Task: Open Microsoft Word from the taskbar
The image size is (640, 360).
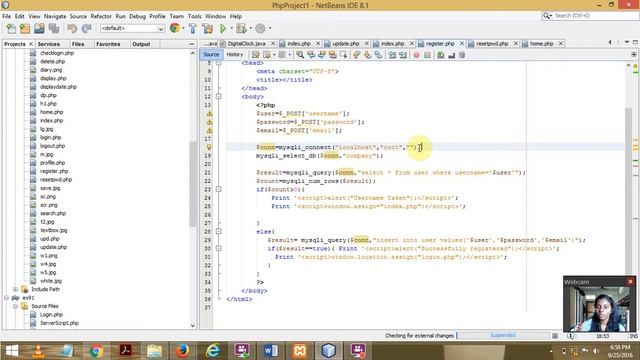Action: click(270, 351)
